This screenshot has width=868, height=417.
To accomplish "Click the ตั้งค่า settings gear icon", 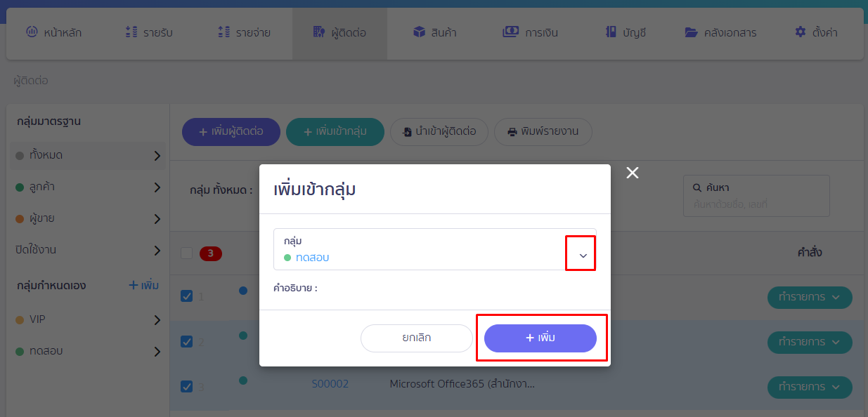I will click(x=799, y=31).
